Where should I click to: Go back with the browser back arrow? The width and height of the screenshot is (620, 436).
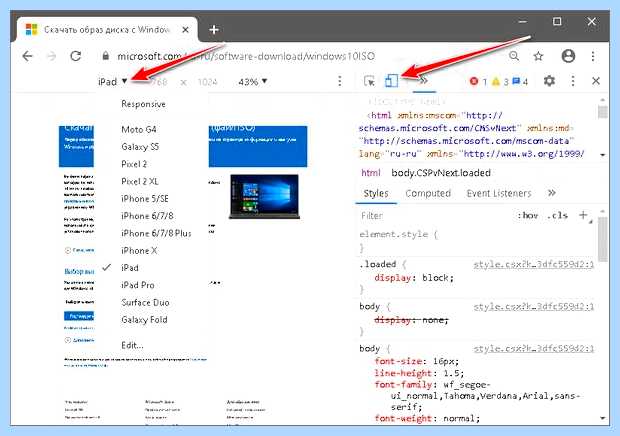tap(27, 56)
